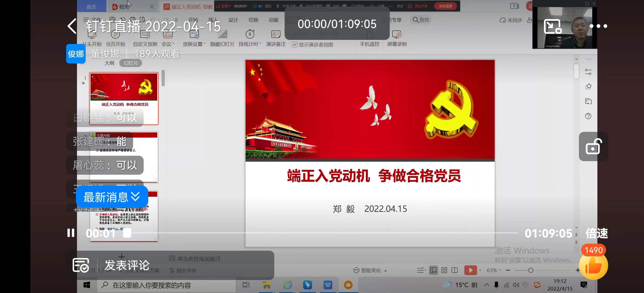Screen dimensions: 644x293
Task: Click the red slideshow play icon
Action: [x=470, y=270]
